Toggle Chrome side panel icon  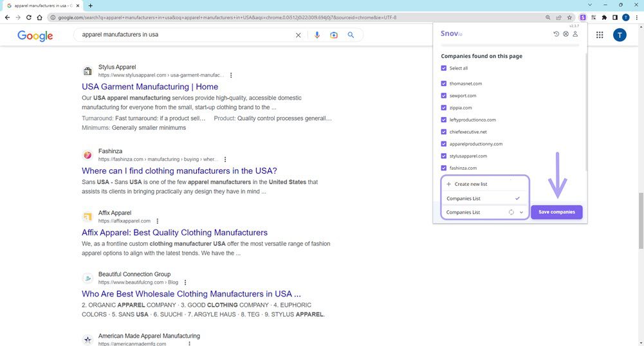(x=615, y=17)
